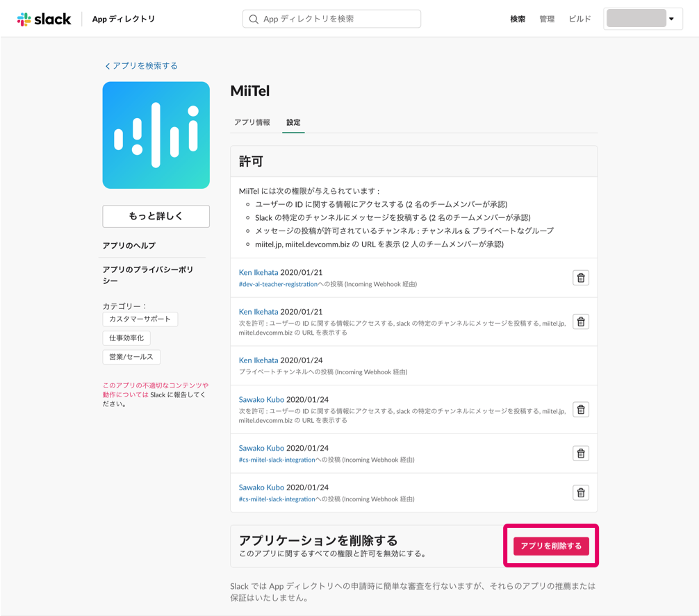Click the もっと詳しく button
699x616 pixels.
click(156, 216)
